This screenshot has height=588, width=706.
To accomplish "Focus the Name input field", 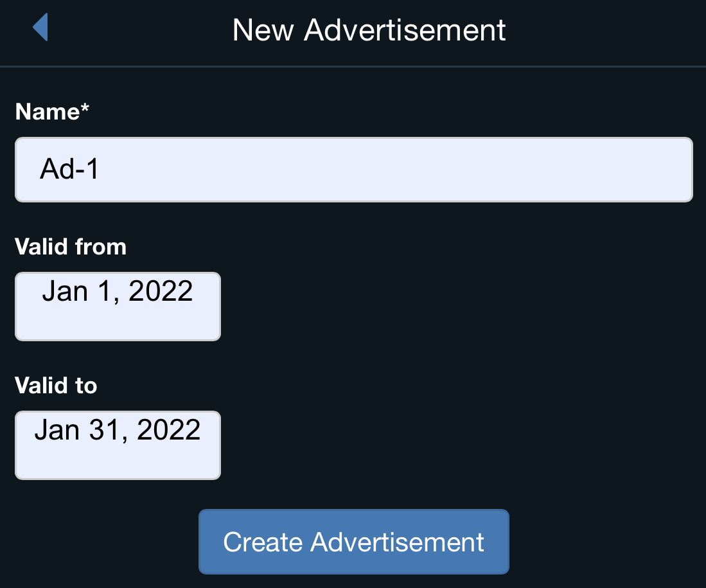I will pos(353,170).
